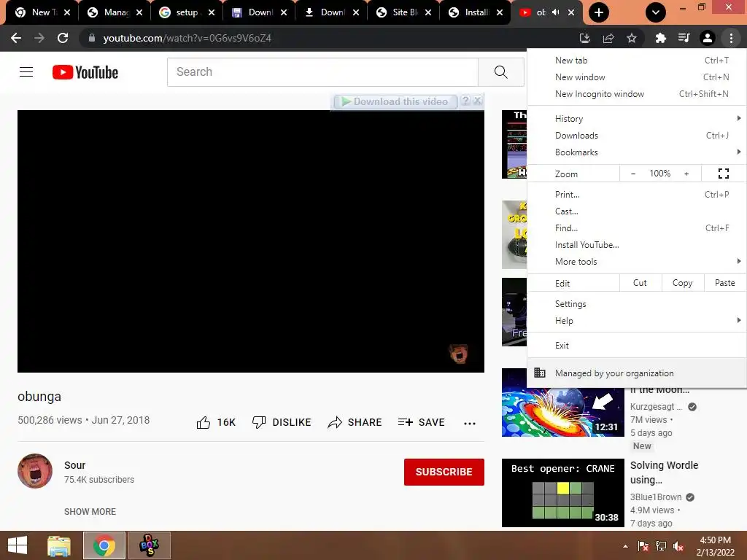Open DOSBox from the taskbar
Image resolution: width=747 pixels, height=560 pixels.
tap(149, 545)
